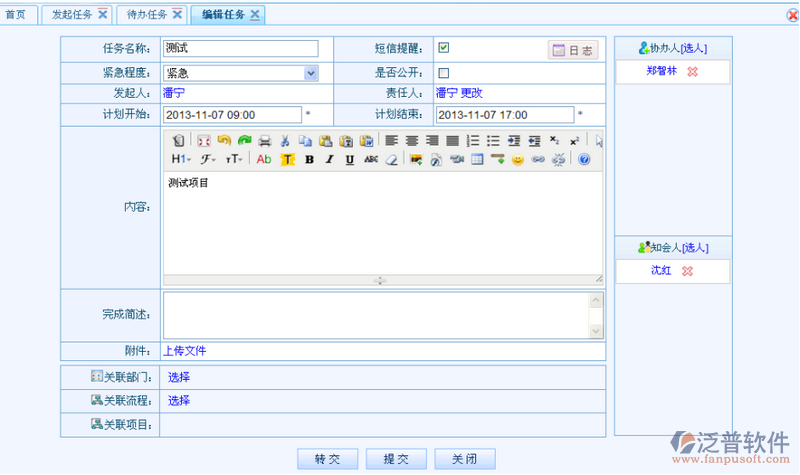Click the Italic formatting icon
Image resolution: width=800 pixels, height=475 pixels.
click(328, 159)
